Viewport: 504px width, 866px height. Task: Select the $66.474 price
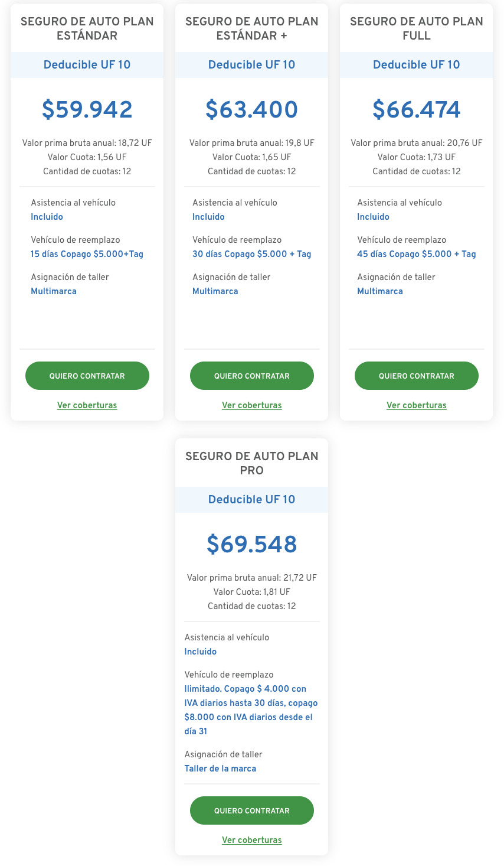tap(416, 110)
